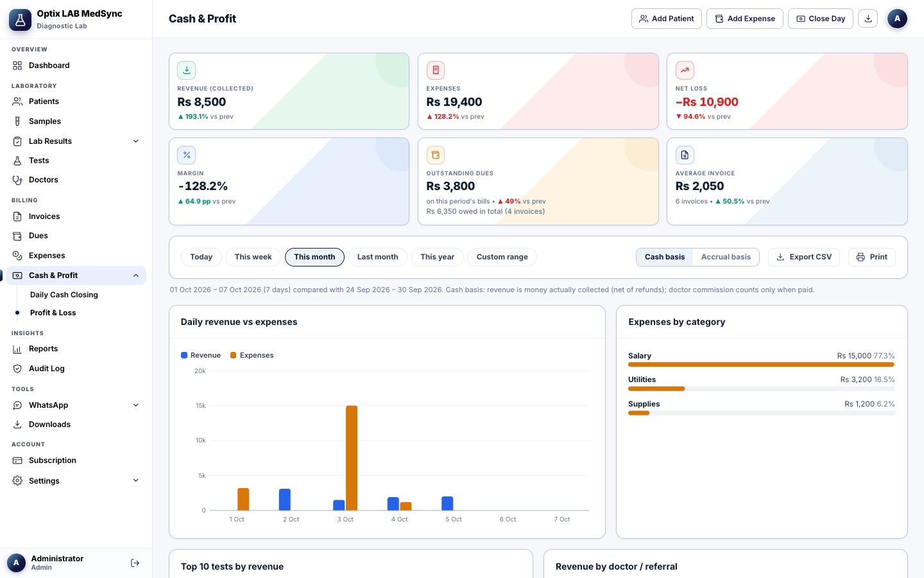The width and height of the screenshot is (924, 578).
Task: Click the user avatar A in header
Action: (x=897, y=19)
